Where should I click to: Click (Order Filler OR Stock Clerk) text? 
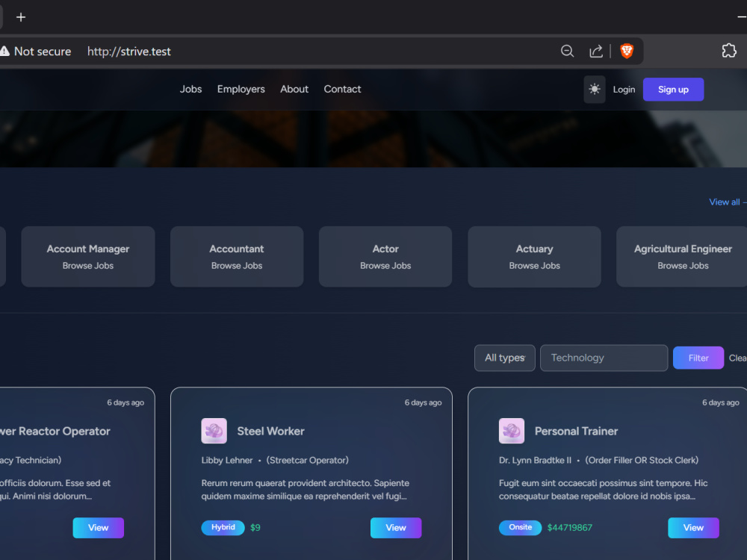pyautogui.click(x=642, y=460)
